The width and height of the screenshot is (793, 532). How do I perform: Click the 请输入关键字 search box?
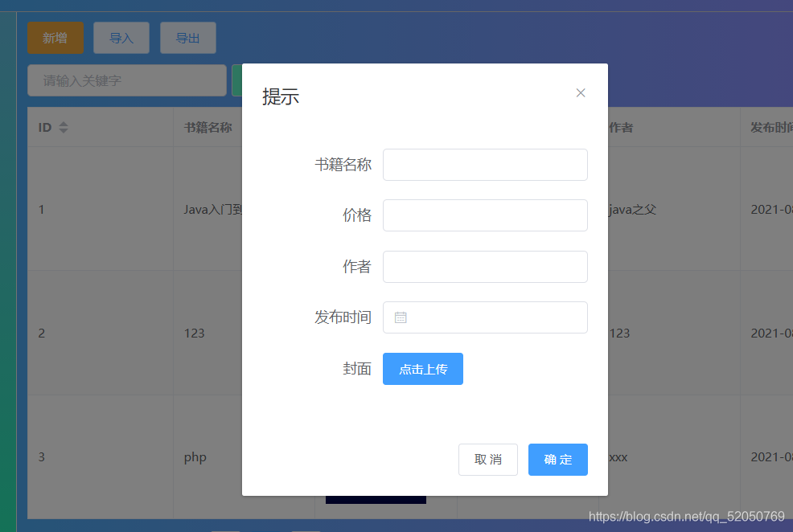tap(126, 80)
